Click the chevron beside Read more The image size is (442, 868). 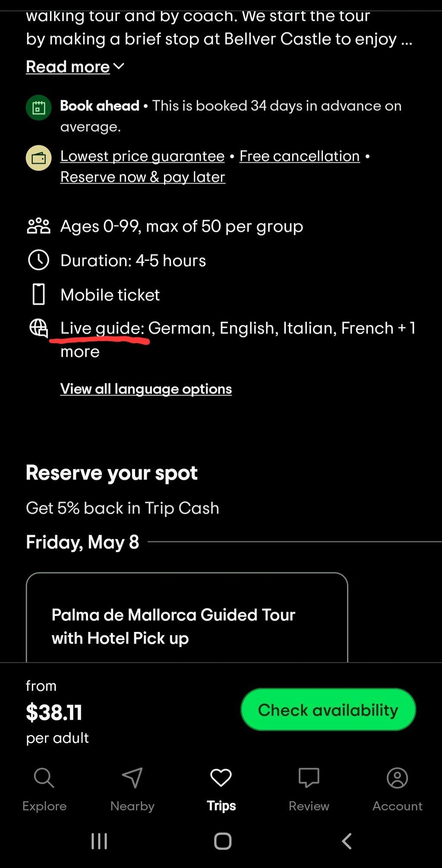coord(119,66)
